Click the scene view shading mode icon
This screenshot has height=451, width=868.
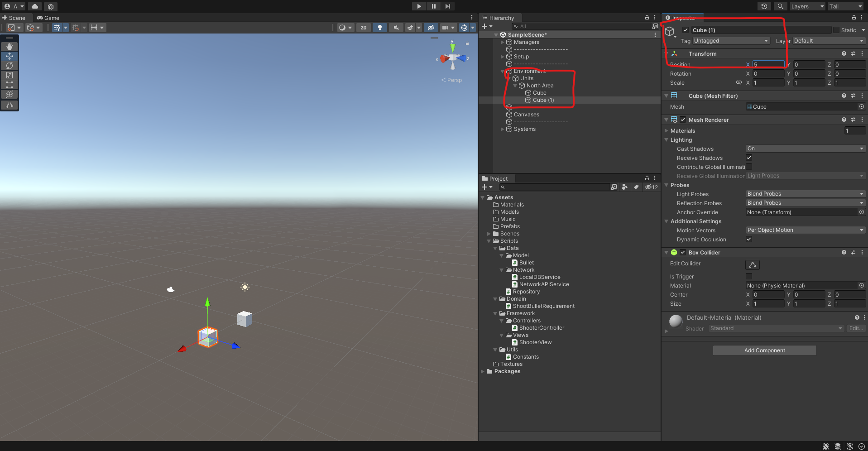click(x=342, y=28)
